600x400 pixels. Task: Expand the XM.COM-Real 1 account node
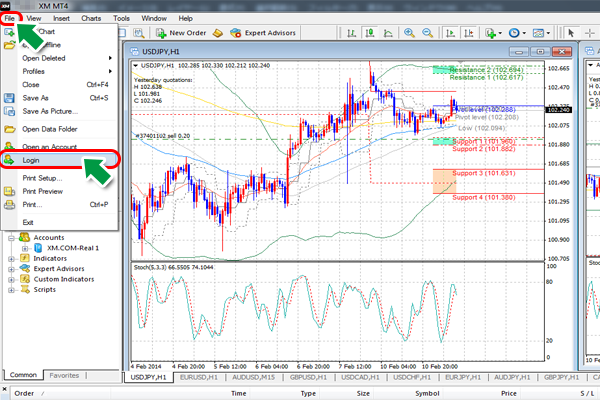coord(25,248)
